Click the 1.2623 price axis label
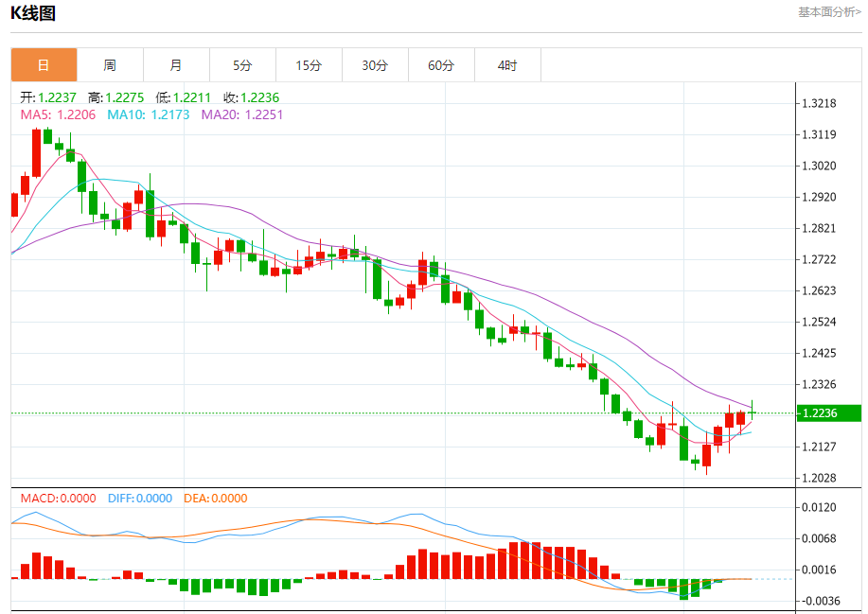Screen dimensions: 868x614 click(820, 291)
